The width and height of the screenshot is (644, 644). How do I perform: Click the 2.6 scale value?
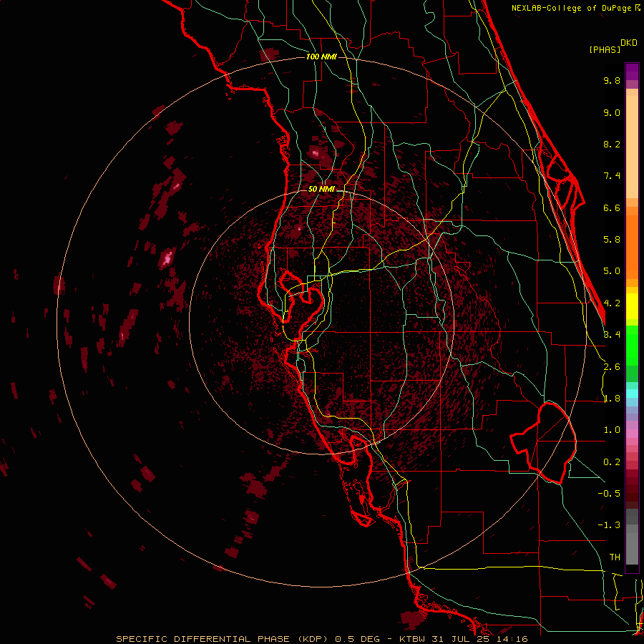click(612, 367)
